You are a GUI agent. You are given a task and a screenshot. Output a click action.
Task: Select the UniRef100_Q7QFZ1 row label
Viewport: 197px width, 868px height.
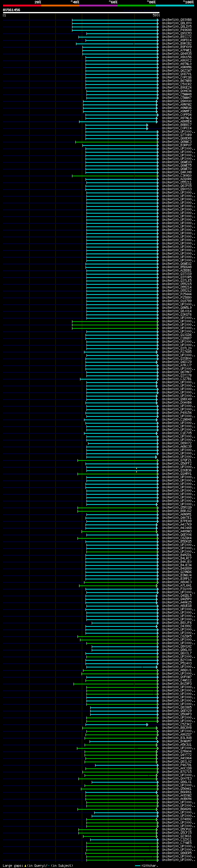pyautogui.click(x=177, y=460)
